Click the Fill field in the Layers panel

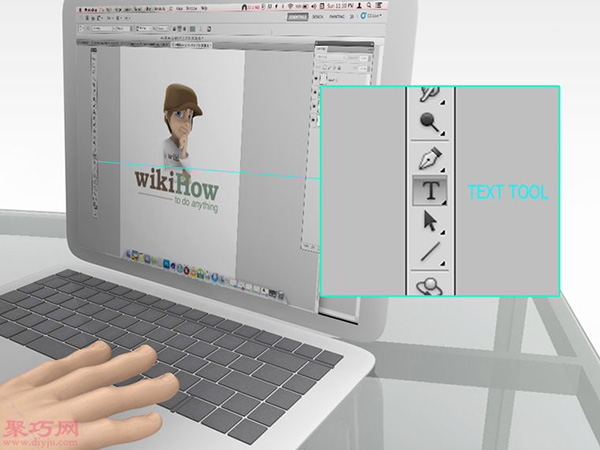[363, 69]
